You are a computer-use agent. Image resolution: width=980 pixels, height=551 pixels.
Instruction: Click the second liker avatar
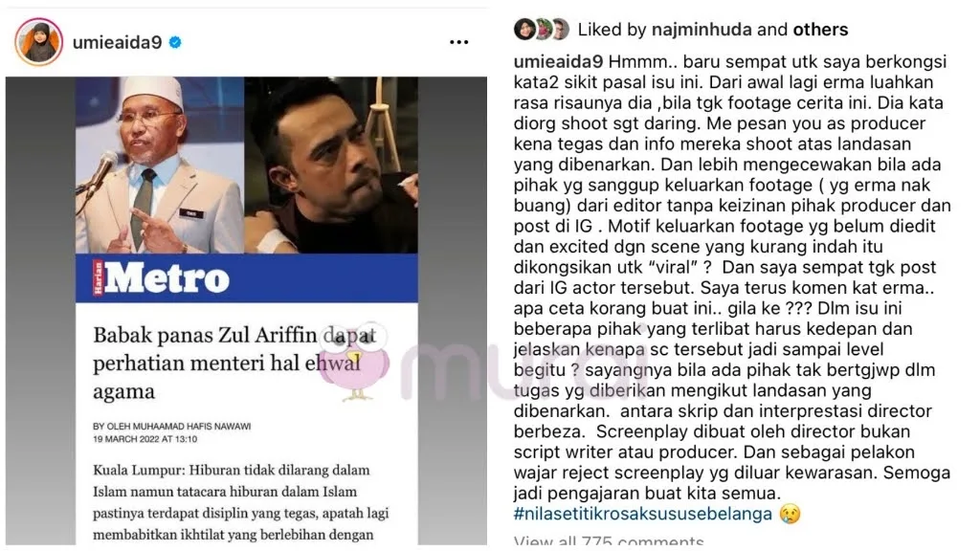[543, 29]
